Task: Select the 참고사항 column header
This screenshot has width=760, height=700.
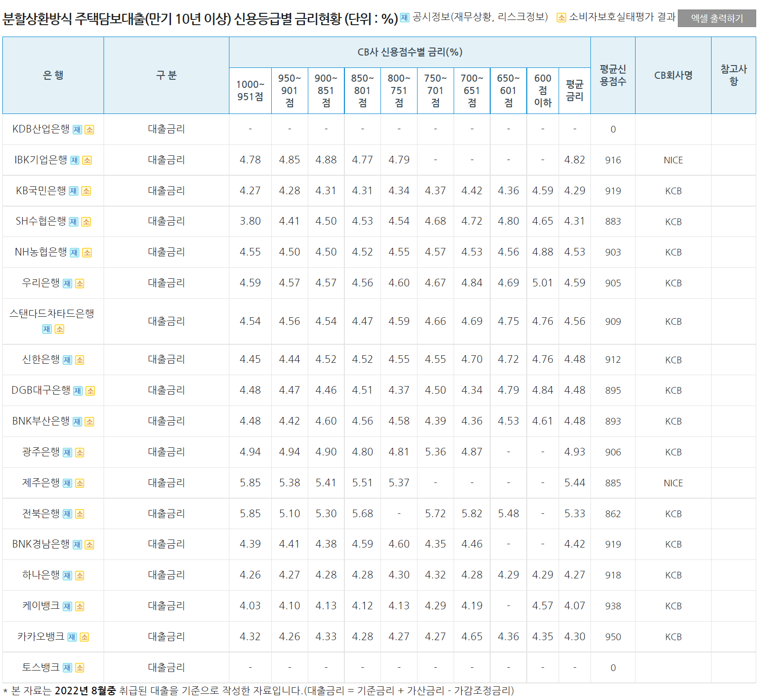Action: click(x=733, y=75)
